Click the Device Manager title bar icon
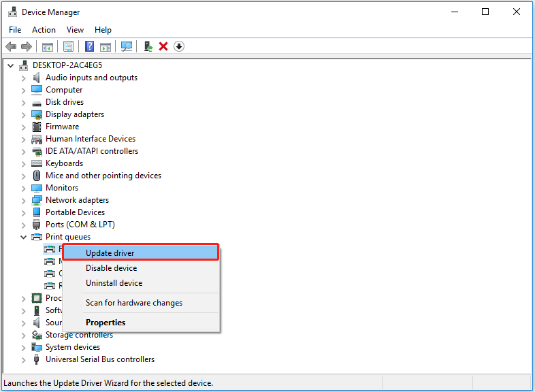The height and width of the screenshot is (392, 535). (x=13, y=12)
